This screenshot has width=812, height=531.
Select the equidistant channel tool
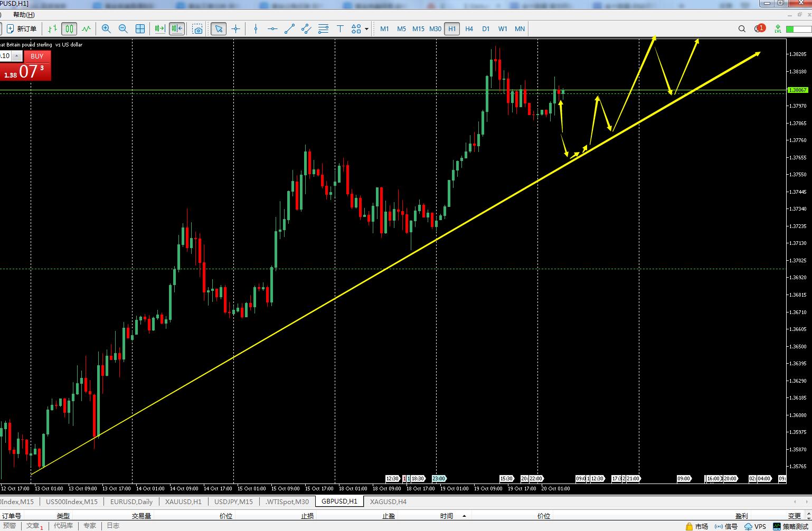click(306, 29)
